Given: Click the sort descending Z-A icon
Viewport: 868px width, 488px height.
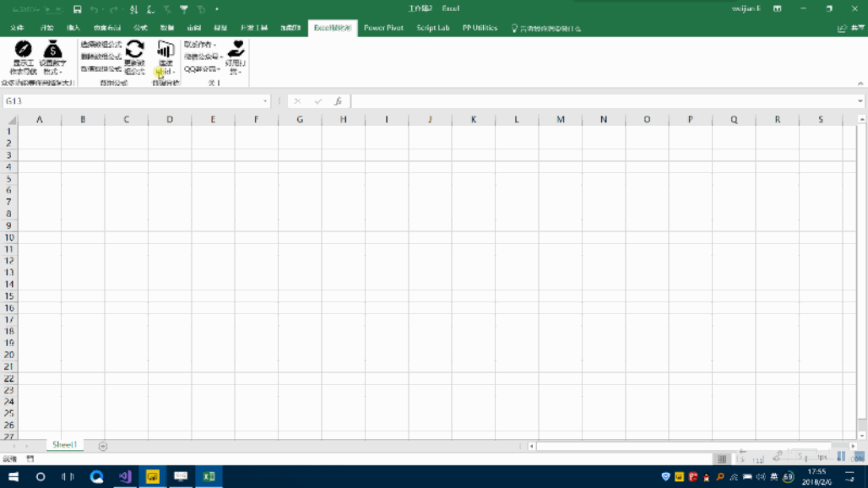Looking at the screenshot, I should pos(150,8).
